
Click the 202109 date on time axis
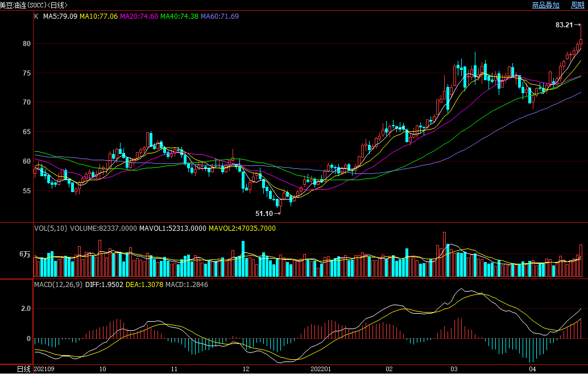(45, 369)
